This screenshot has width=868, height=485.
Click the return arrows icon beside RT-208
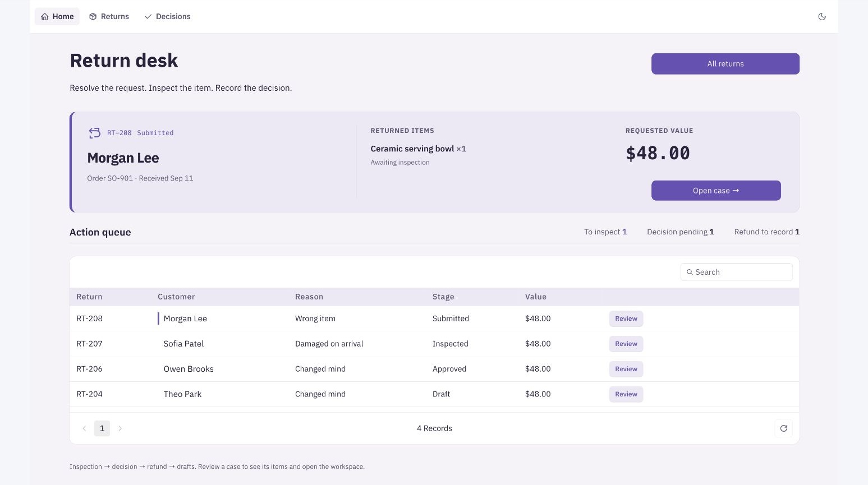(x=94, y=133)
